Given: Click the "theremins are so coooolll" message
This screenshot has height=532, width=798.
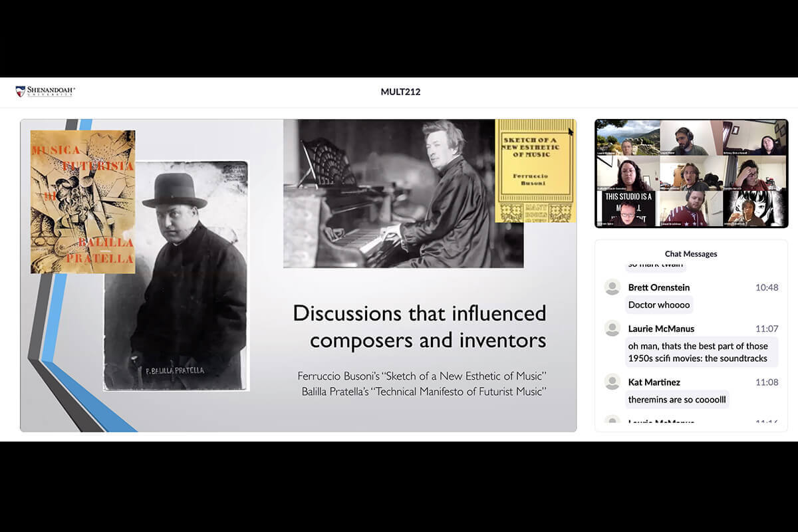Looking at the screenshot, I should click(x=676, y=400).
